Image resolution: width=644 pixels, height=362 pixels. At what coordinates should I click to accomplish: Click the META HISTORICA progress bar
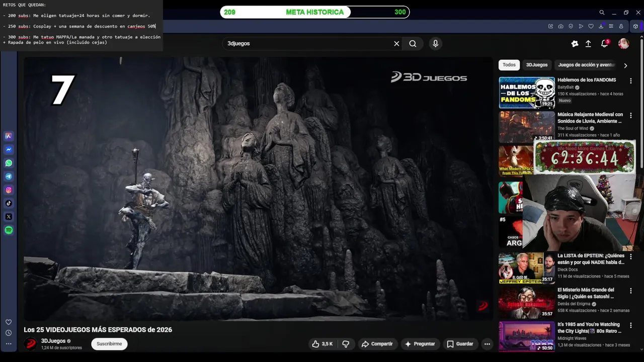tap(315, 12)
